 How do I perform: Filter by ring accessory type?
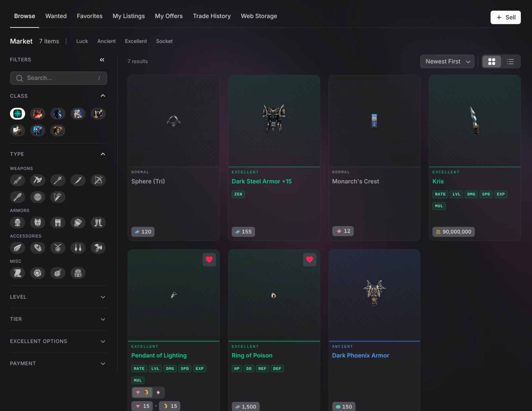[38, 248]
